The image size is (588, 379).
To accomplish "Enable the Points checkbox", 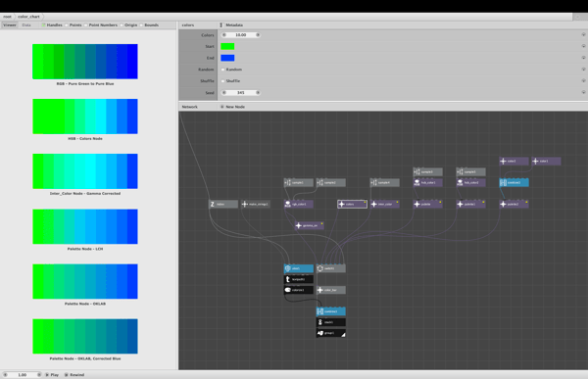I will tap(67, 25).
